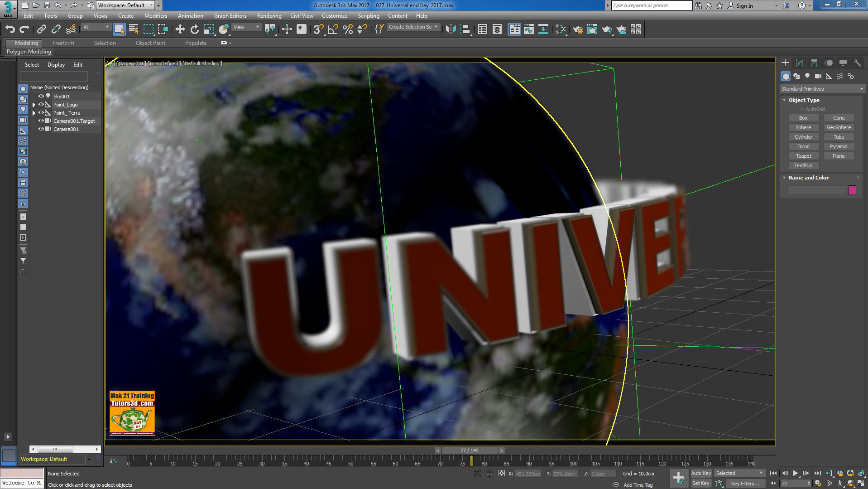Open the Scripting menu
Screen dimensions: 868x489
pos(369,16)
